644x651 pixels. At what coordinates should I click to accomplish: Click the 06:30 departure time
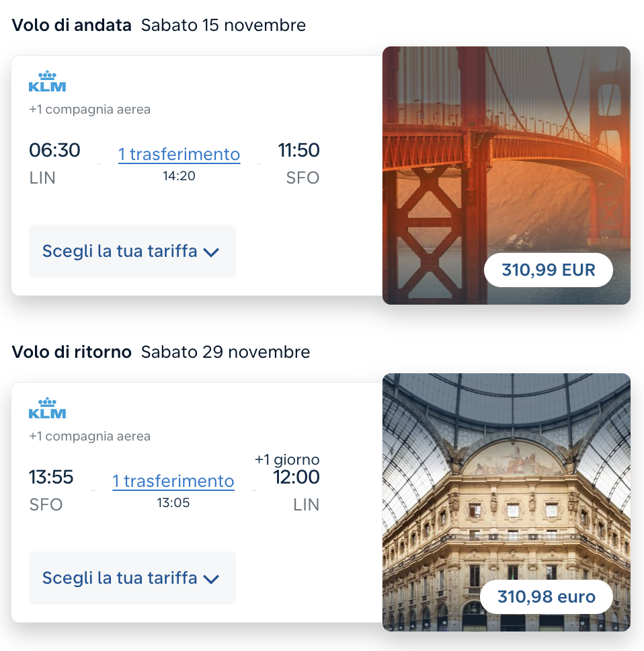(x=54, y=150)
